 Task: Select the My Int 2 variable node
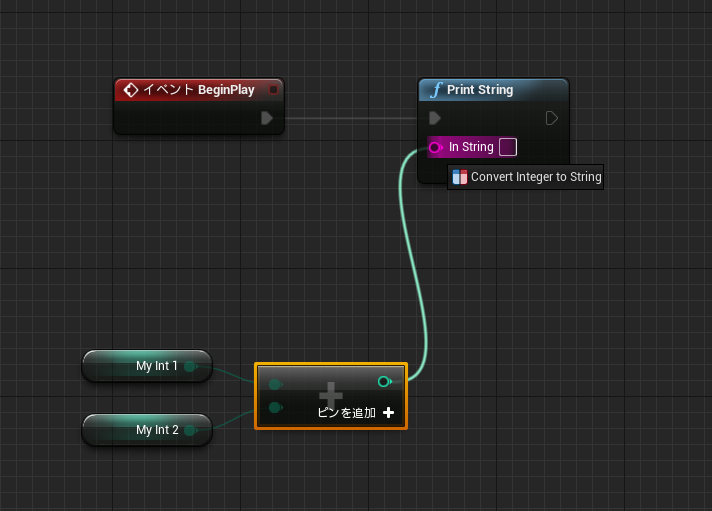click(147, 430)
